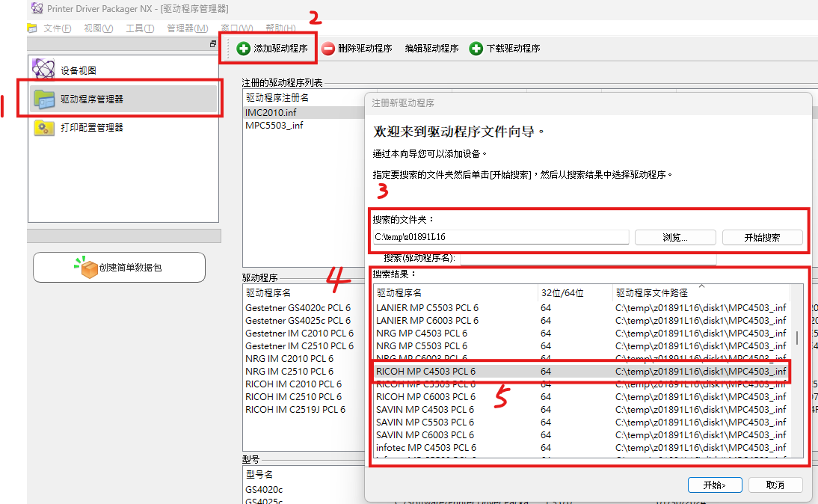Sort results by 驱动程序名 column header
Viewport: 818px width, 504px height.
455,292
